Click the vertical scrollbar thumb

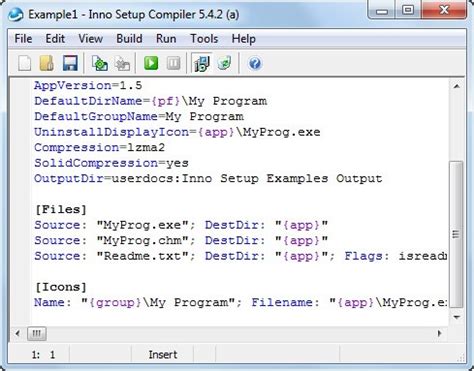(x=456, y=234)
